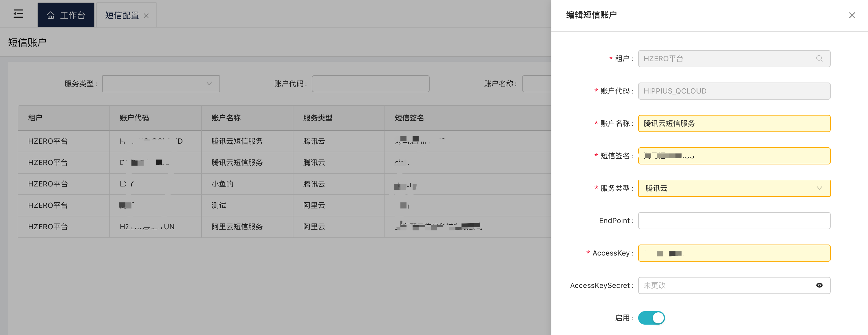Click the home icon in 工作台 tab
The image size is (868, 335).
pos(50,15)
